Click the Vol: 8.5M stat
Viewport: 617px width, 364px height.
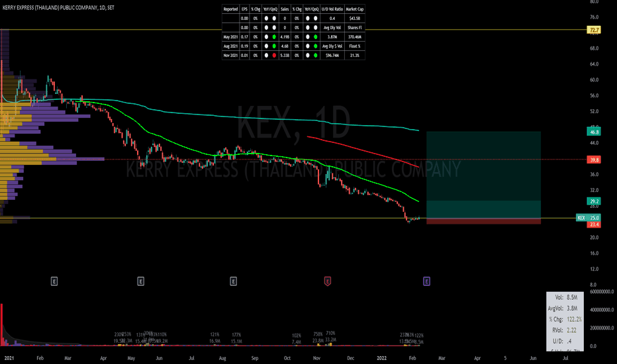pyautogui.click(x=565, y=298)
